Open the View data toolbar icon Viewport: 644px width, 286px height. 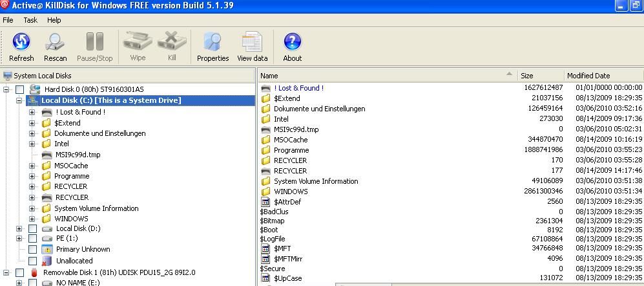point(252,42)
